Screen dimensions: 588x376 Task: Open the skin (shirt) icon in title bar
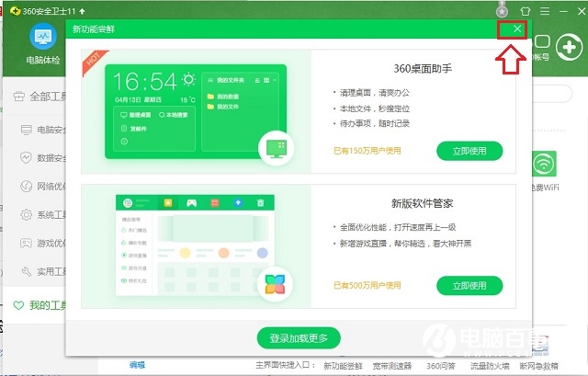click(x=526, y=11)
